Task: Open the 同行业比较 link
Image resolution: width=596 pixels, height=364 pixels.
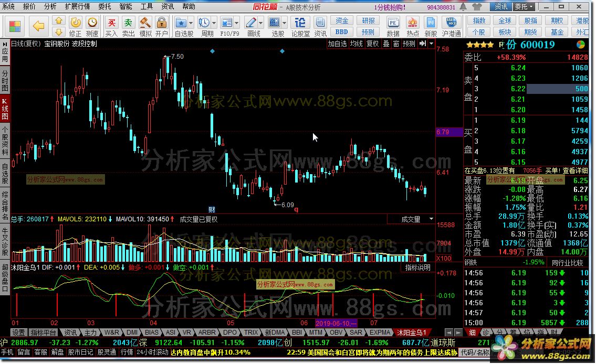Action: tap(567, 263)
